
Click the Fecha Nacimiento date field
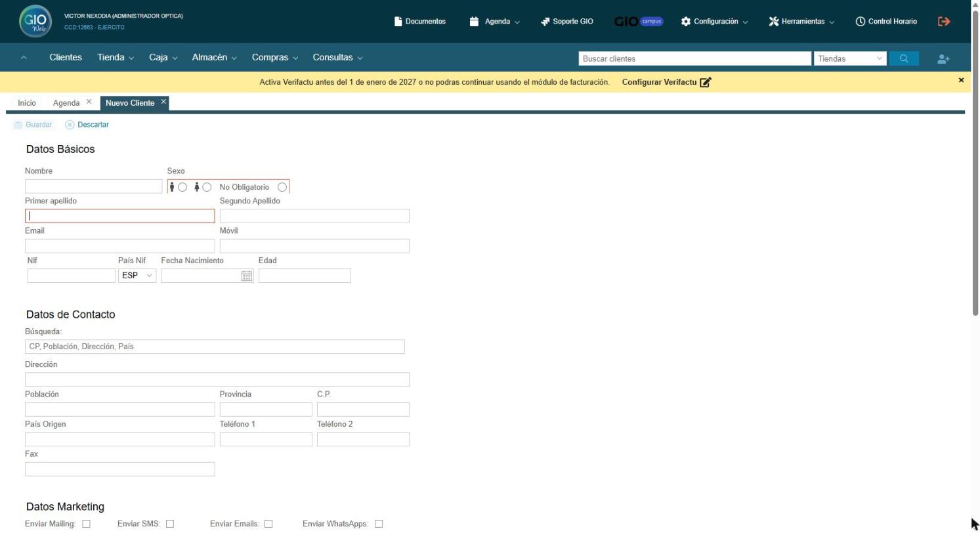click(x=200, y=276)
